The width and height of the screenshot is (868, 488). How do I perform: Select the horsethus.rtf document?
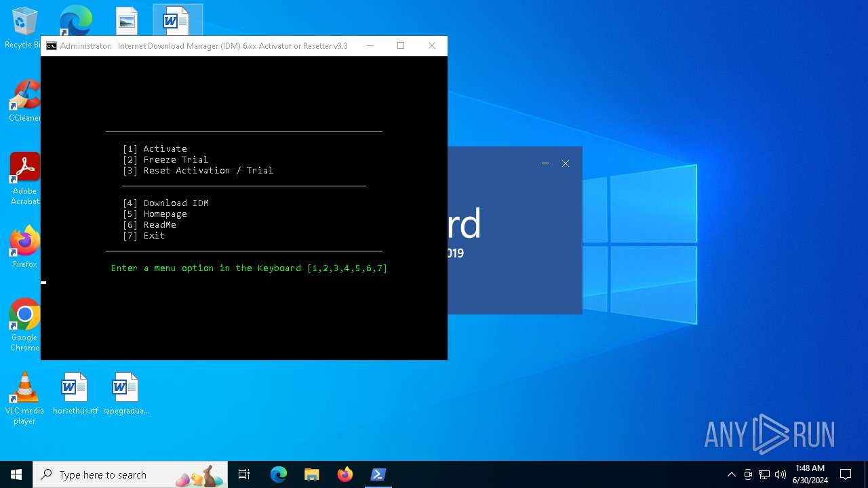[x=75, y=393]
